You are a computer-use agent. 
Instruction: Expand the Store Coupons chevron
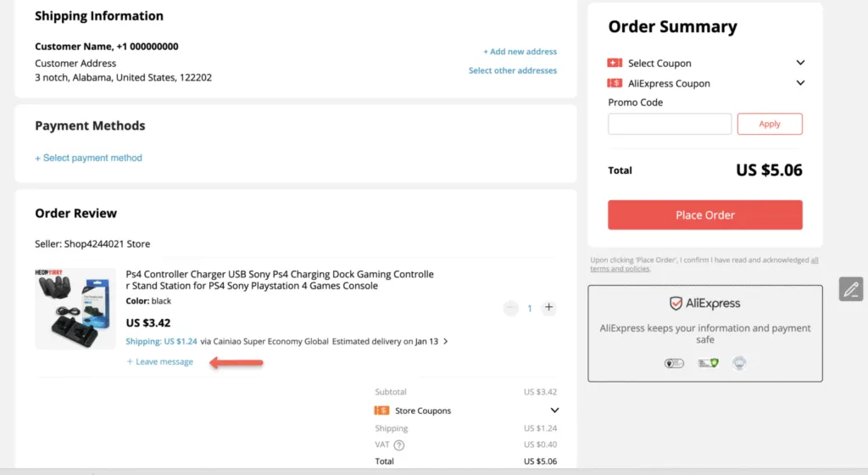point(555,411)
